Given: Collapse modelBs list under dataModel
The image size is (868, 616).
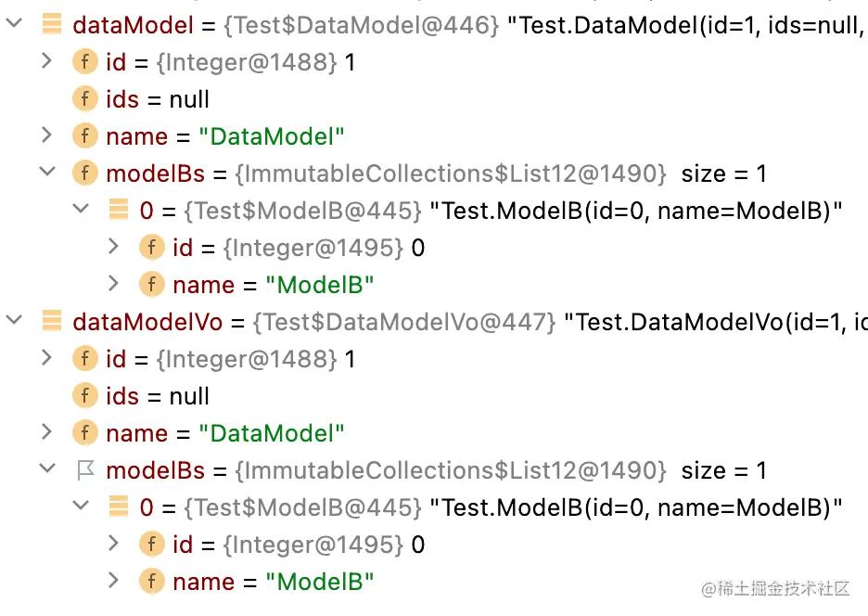Looking at the screenshot, I should [47, 173].
